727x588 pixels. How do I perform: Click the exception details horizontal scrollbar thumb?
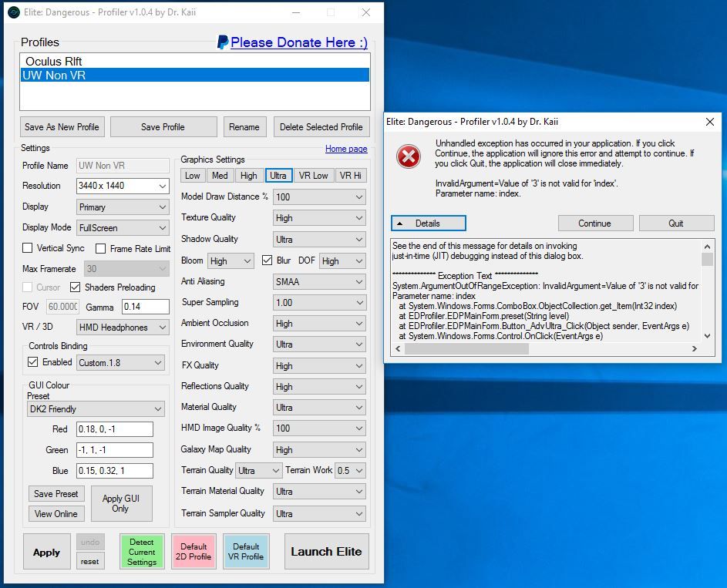coord(466,349)
